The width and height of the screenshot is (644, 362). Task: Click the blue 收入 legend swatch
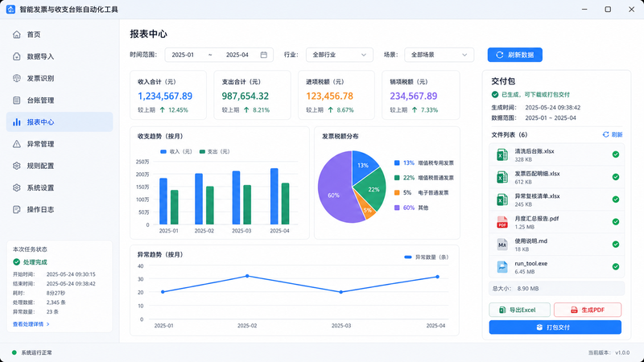(163, 152)
